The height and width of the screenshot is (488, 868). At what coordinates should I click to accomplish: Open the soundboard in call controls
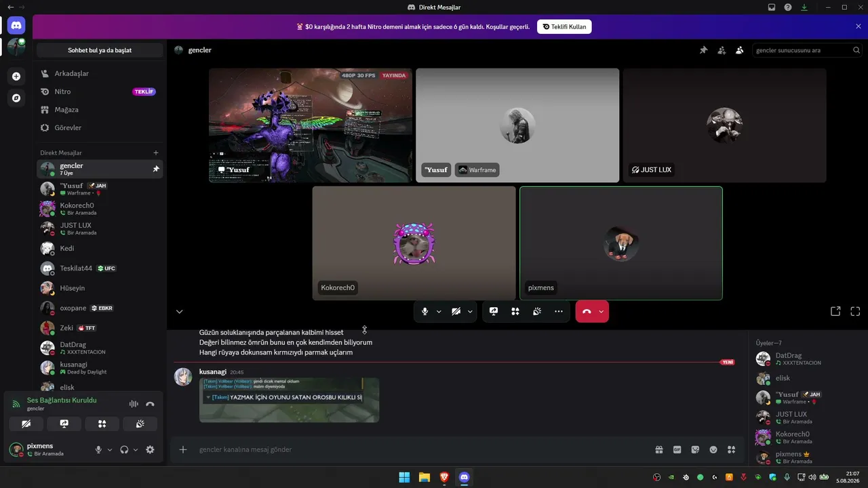click(x=537, y=311)
